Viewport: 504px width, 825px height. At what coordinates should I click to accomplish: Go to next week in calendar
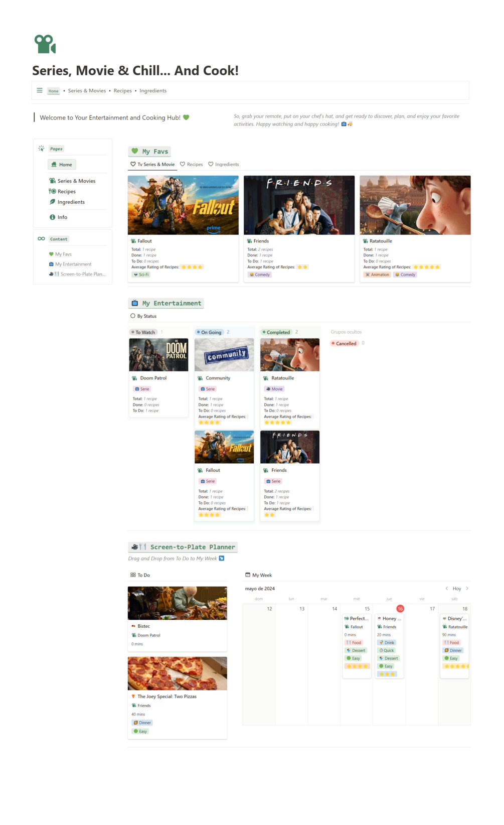point(467,589)
